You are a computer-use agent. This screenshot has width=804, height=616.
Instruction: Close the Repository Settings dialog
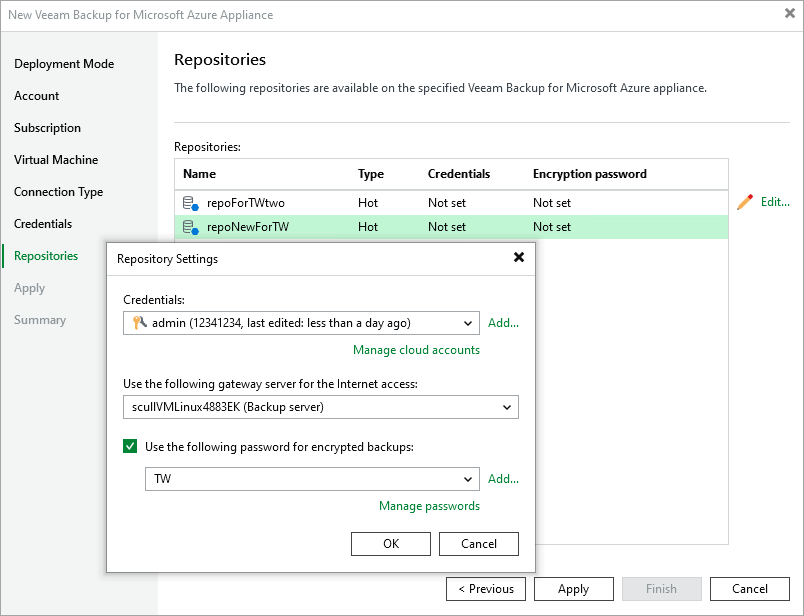(519, 257)
